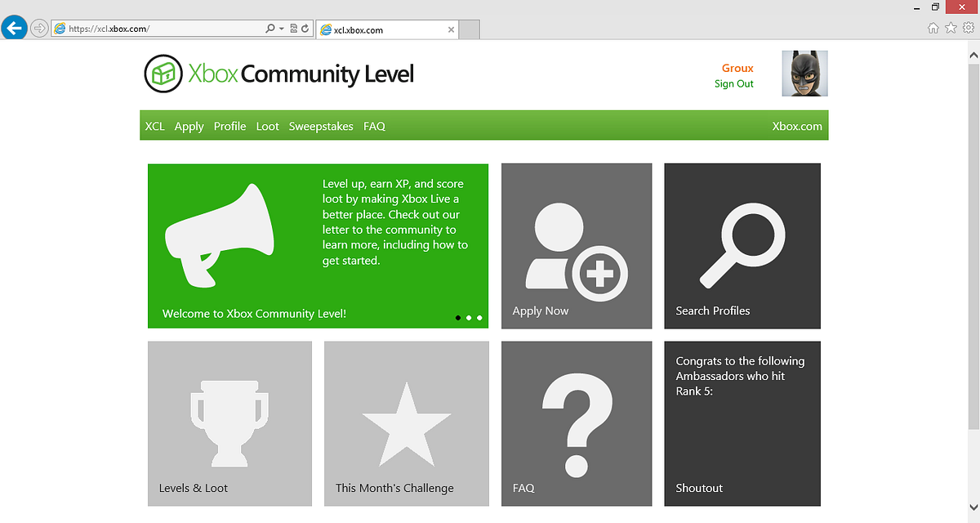The image size is (980, 523).
Task: Open the XCL menu item
Action: [x=154, y=126]
